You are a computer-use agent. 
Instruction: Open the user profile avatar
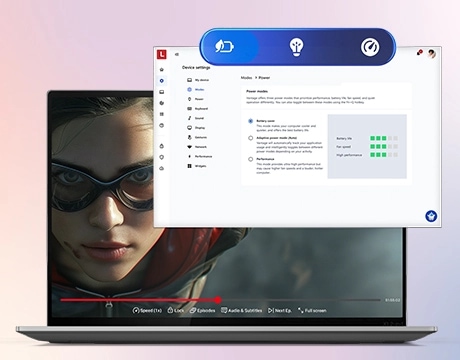(432, 54)
